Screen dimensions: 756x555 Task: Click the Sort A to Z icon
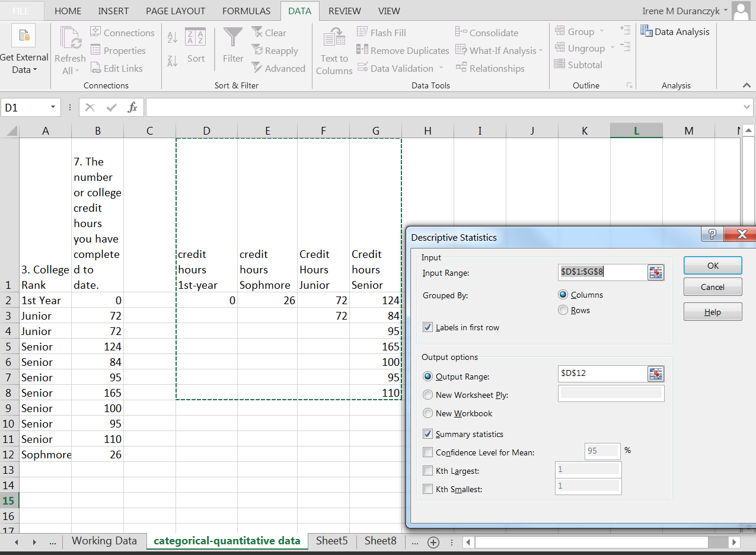(x=173, y=37)
